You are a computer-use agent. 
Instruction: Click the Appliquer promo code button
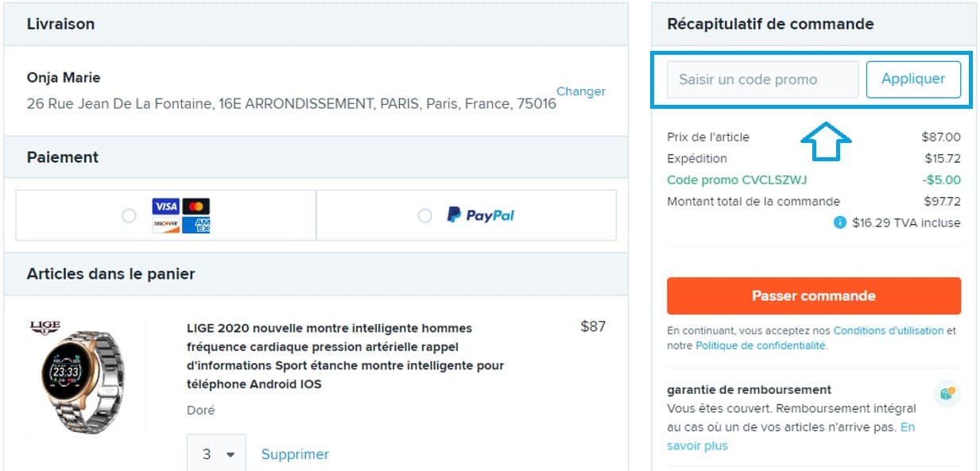tap(913, 79)
